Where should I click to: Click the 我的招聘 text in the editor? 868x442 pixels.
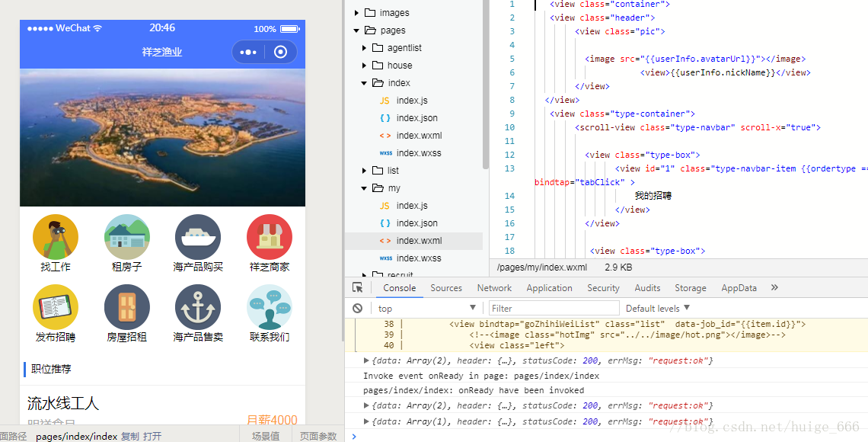click(x=653, y=196)
